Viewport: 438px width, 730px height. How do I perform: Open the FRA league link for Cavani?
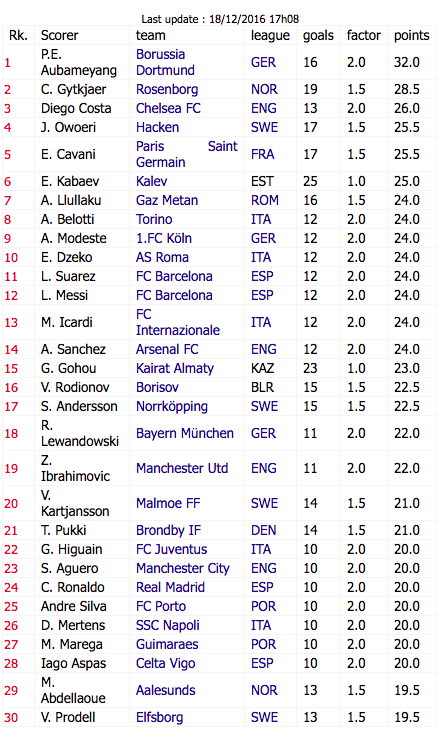point(263,154)
